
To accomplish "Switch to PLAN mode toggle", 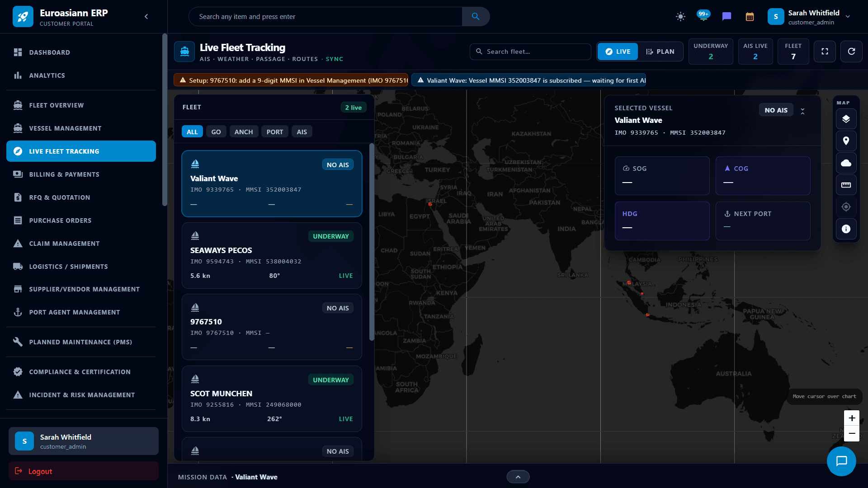I will click(660, 52).
